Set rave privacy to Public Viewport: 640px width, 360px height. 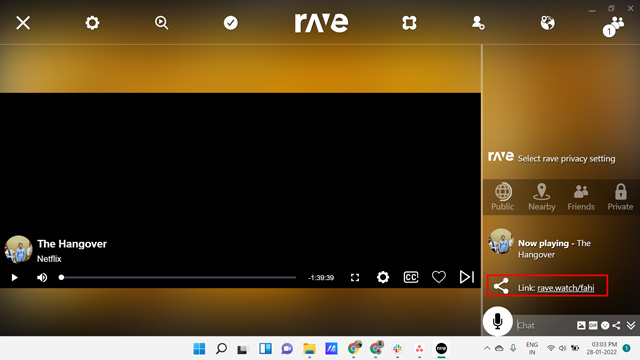pyautogui.click(x=502, y=197)
